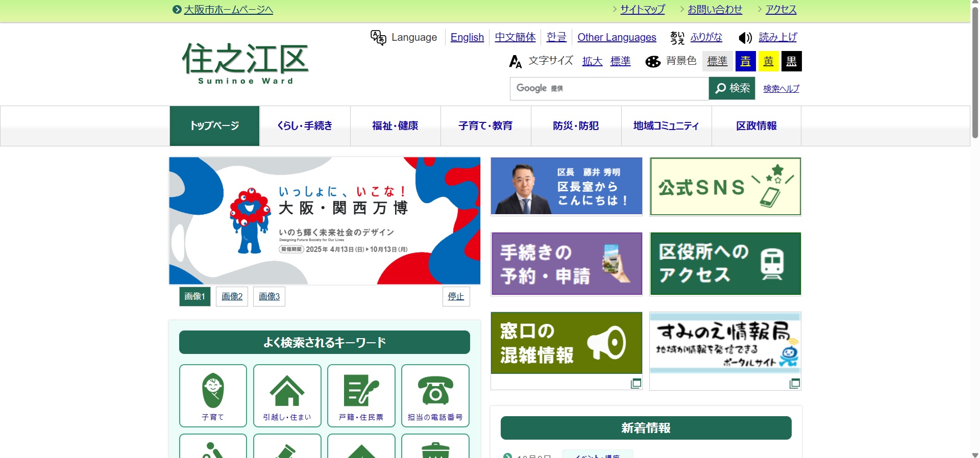Viewport: 980px width, 458px height.
Task: Set background color to yellow 黄
Action: pos(769,61)
